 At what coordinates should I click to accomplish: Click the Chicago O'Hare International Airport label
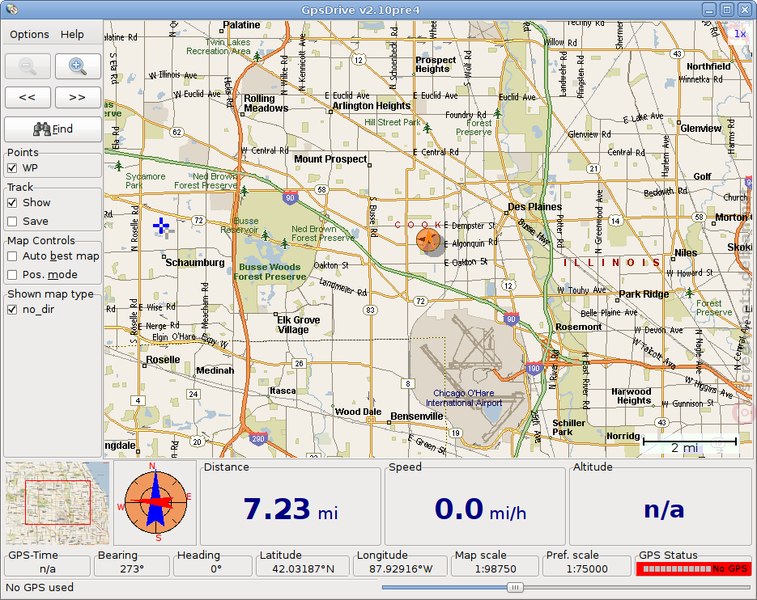[x=463, y=398]
